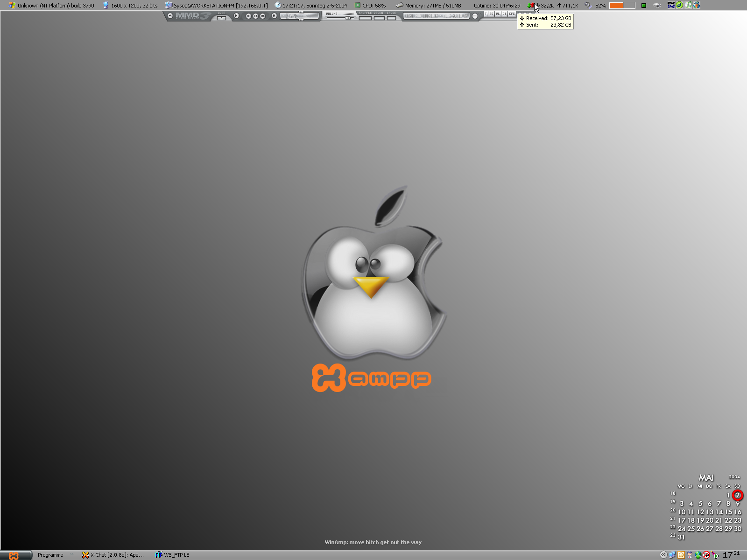Collapse the Winamp player with round arrow button
The image size is (747, 560).
click(x=170, y=16)
